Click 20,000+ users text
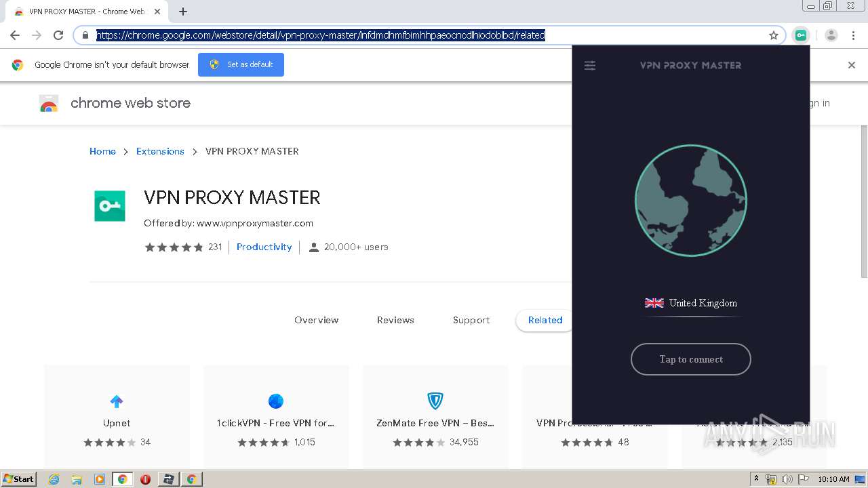 click(x=356, y=247)
